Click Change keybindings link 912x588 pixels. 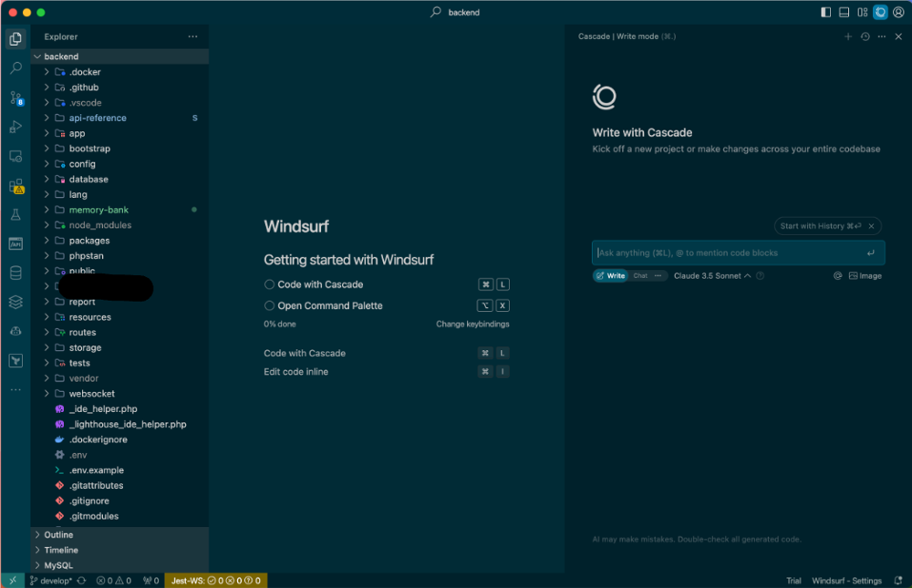pyautogui.click(x=472, y=324)
